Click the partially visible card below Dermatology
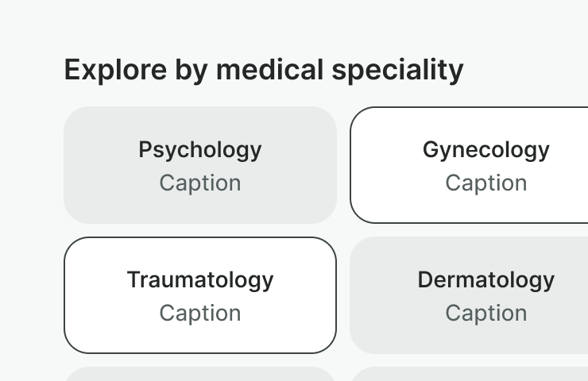 pos(477,375)
